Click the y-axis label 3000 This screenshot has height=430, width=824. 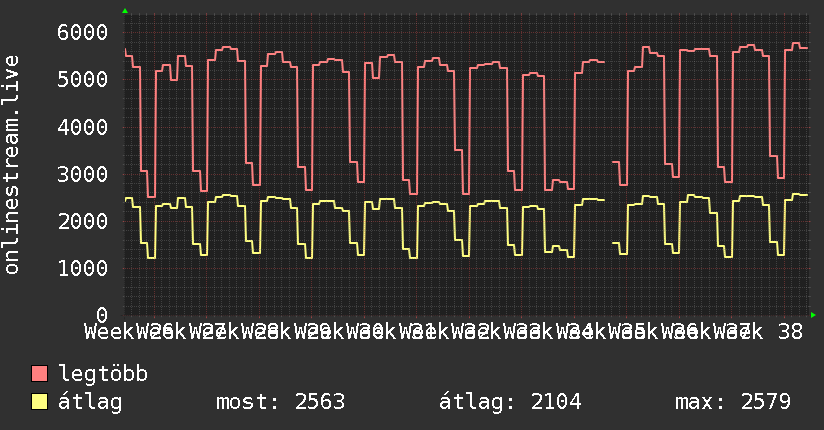[x=83, y=175]
